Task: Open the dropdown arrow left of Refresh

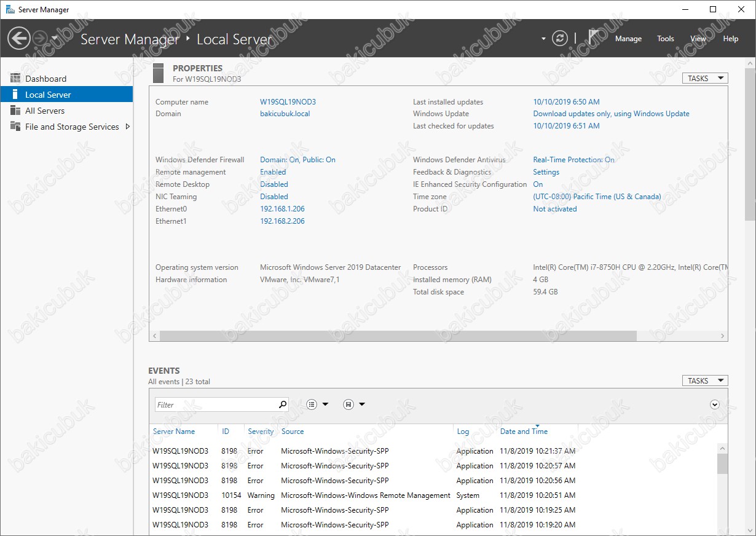Action: coord(543,39)
